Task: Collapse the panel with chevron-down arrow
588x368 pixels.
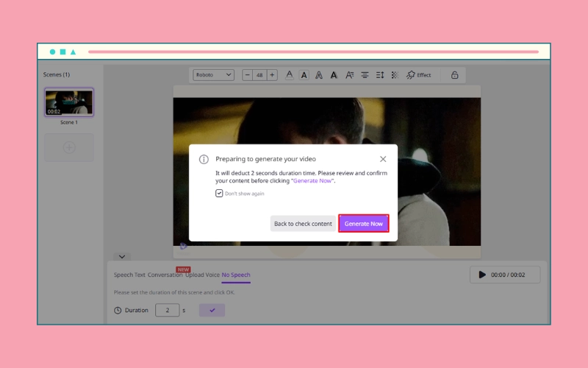Action: [x=123, y=257]
